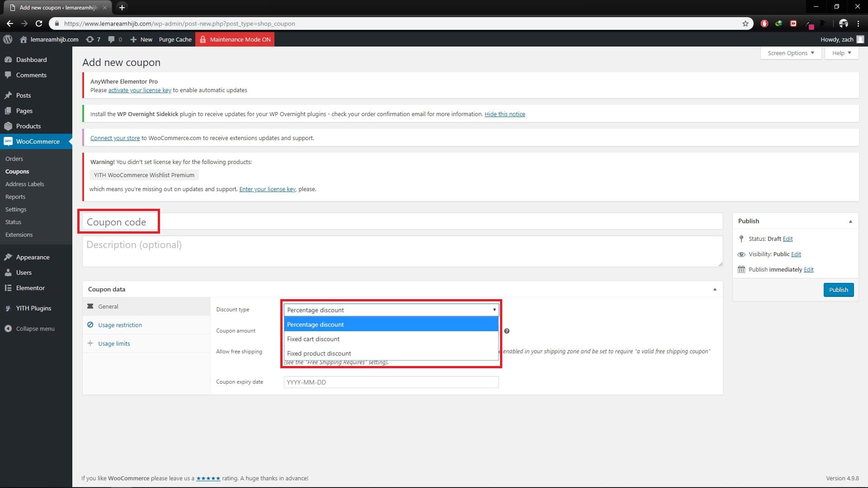Open the Posts sidebar item
Viewport: 868px width, 488px height.
(x=36, y=95)
